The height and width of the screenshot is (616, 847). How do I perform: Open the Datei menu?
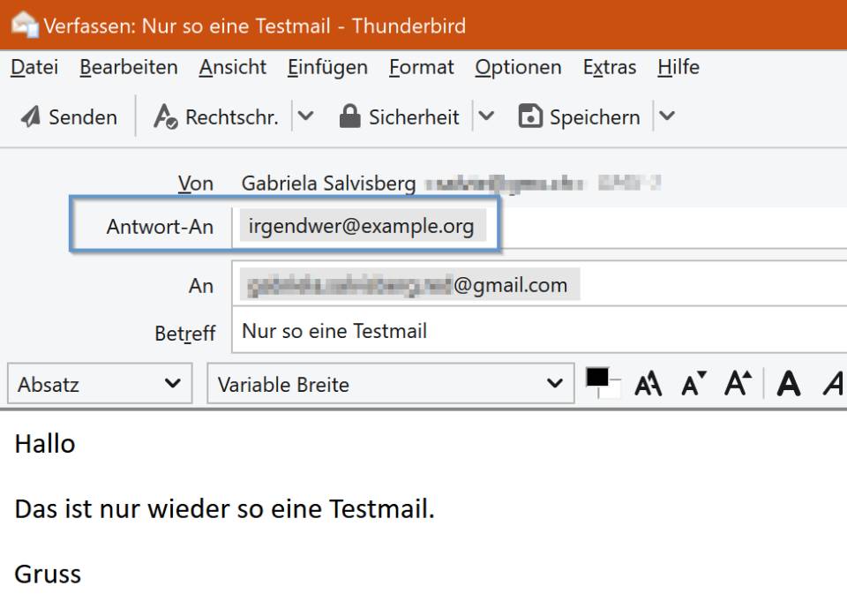pos(34,67)
